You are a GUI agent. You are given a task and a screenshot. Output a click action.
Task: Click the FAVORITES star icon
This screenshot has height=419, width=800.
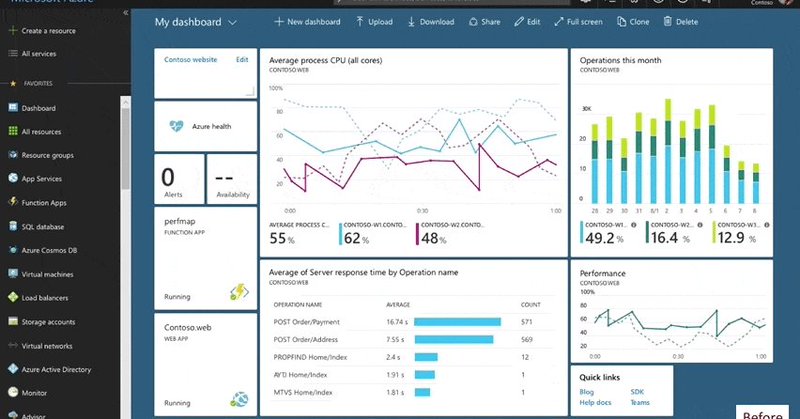coord(13,83)
